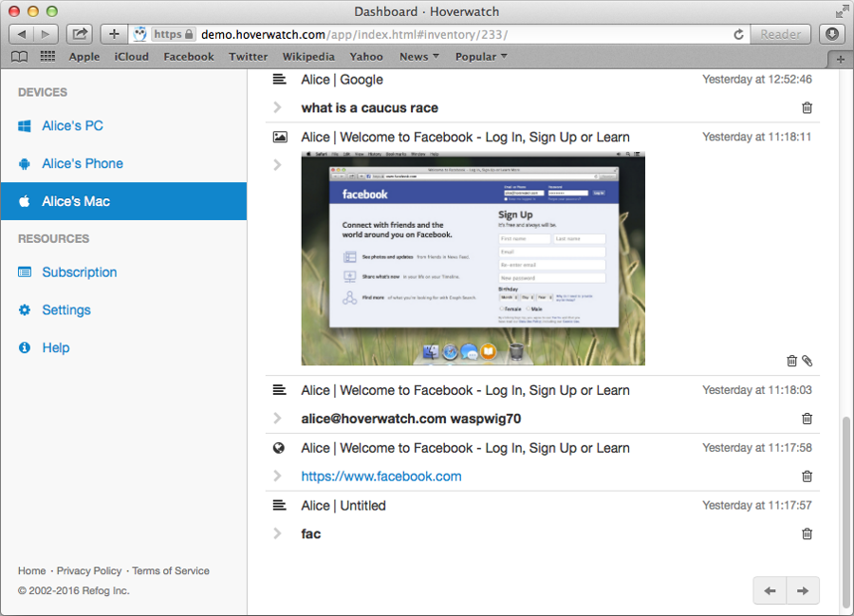Click the "what is a caucus race" text
Viewport: 854px width, 616px height.
point(370,108)
